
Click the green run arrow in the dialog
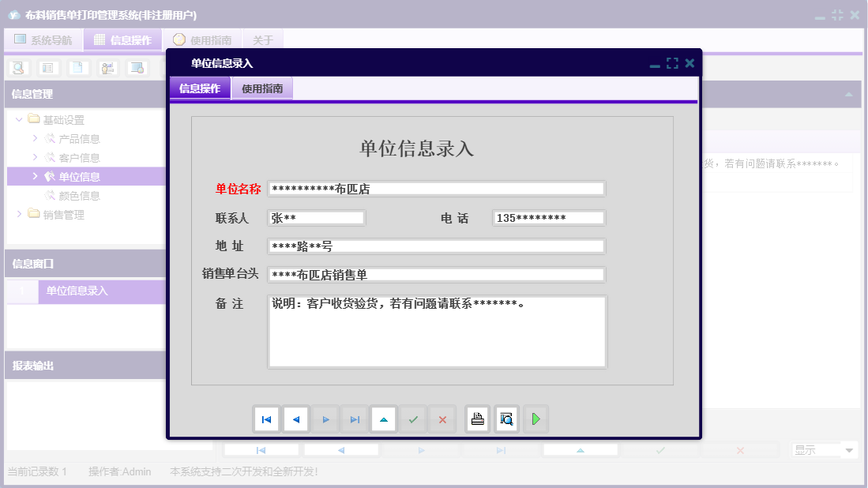[x=535, y=419]
